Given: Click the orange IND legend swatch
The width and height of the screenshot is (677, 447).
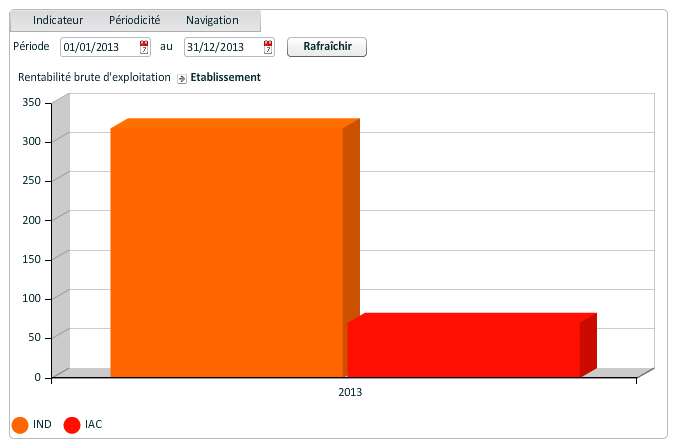Looking at the screenshot, I should [20, 425].
